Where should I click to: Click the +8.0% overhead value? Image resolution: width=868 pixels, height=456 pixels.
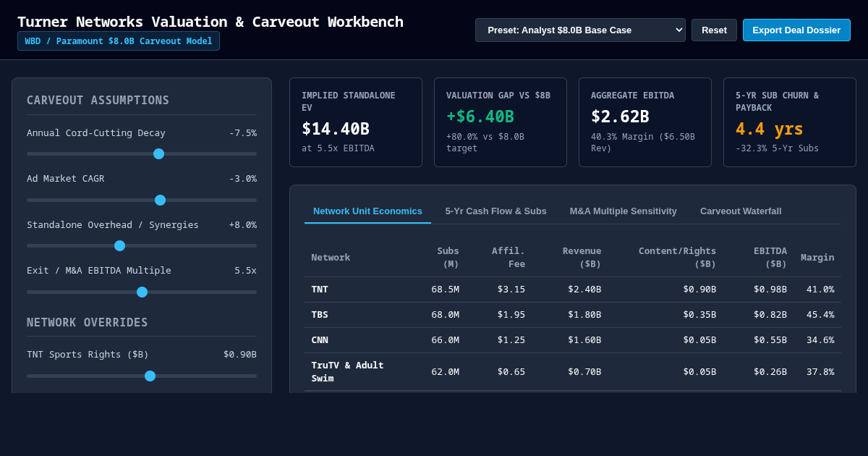pyautogui.click(x=243, y=224)
